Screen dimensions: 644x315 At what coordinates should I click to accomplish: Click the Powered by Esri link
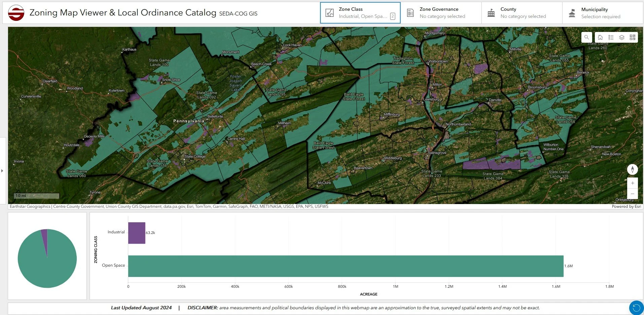[626, 206]
